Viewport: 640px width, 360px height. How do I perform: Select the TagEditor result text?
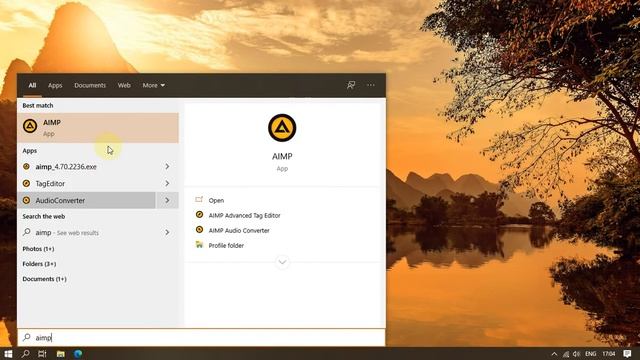[50, 184]
